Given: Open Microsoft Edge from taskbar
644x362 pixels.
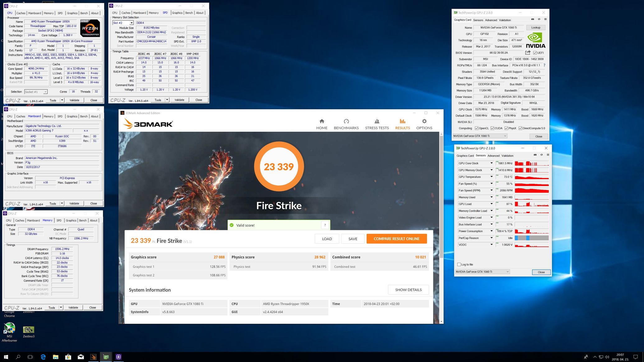Looking at the screenshot, I should point(43,357).
